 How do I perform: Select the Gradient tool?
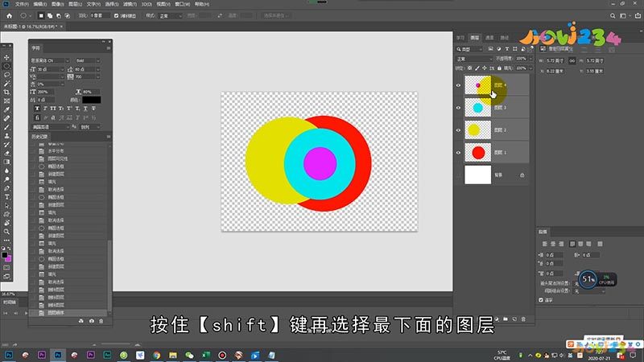coord(6,162)
